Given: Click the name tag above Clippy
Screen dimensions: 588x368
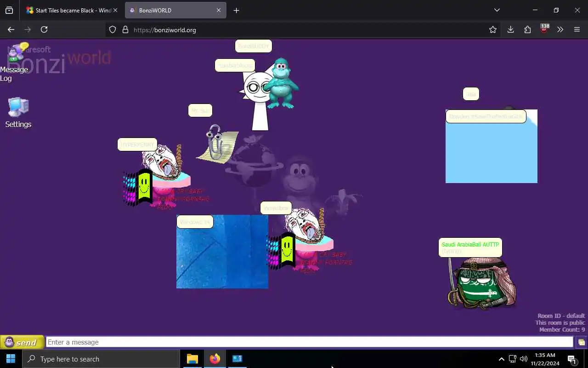Looking at the screenshot, I should point(200,110).
